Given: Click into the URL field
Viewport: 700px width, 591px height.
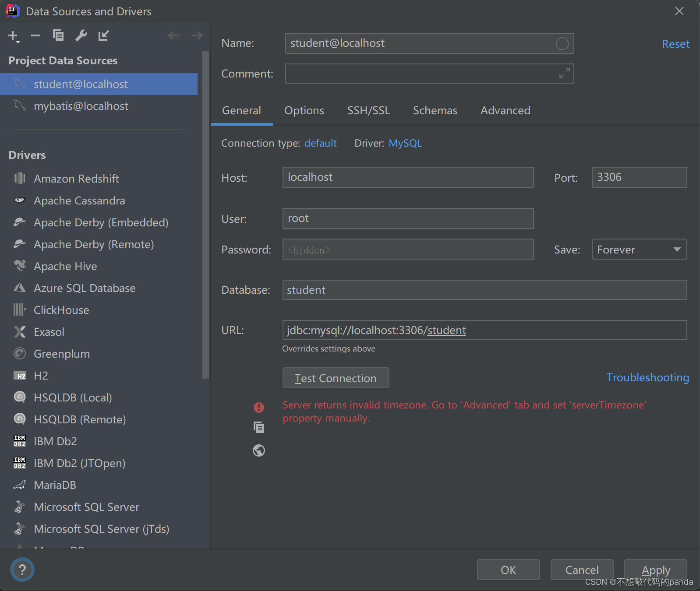Looking at the screenshot, I should pyautogui.click(x=484, y=330).
